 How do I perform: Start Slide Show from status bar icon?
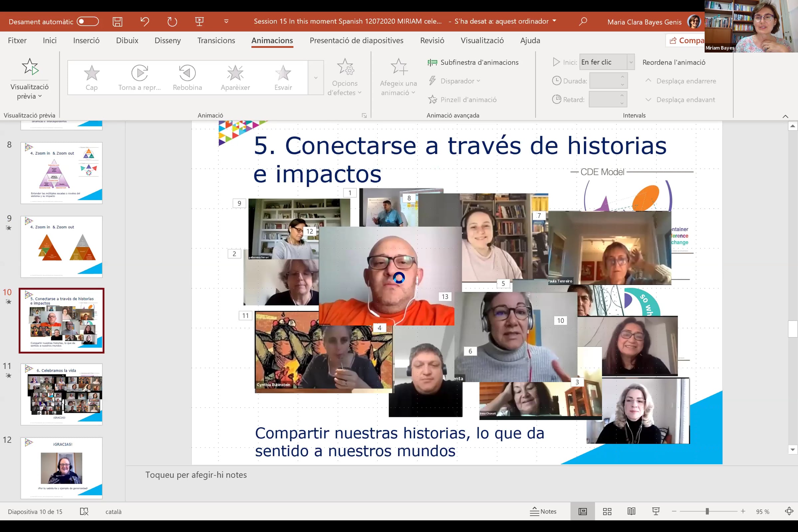[x=656, y=511]
